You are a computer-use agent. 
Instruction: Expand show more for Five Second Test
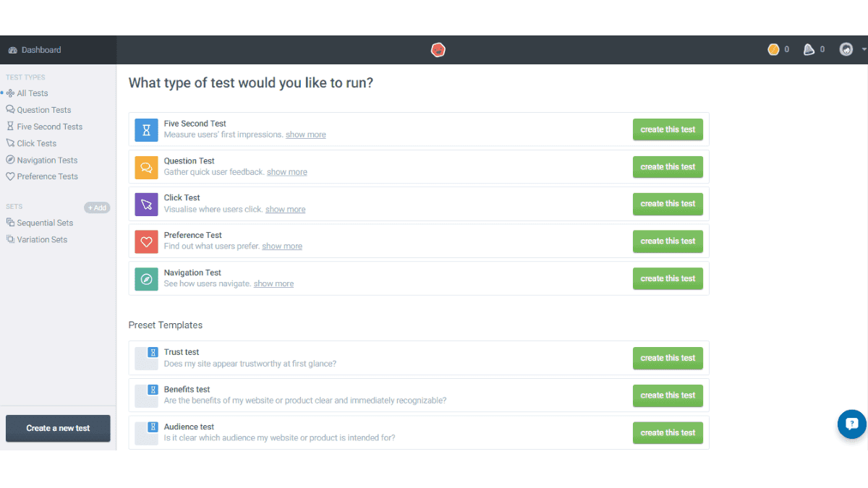tap(305, 134)
